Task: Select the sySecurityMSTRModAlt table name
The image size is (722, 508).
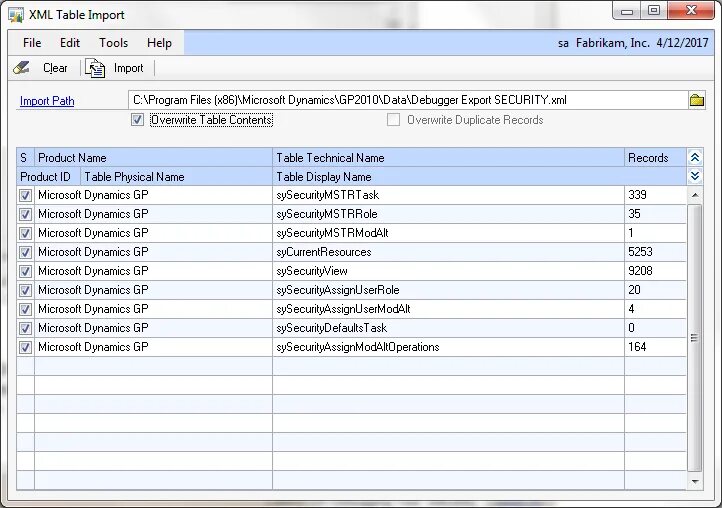Action: click(x=332, y=233)
